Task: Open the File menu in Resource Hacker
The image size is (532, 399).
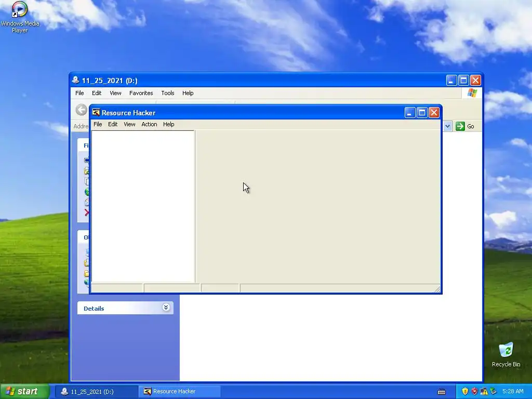Action: click(98, 124)
